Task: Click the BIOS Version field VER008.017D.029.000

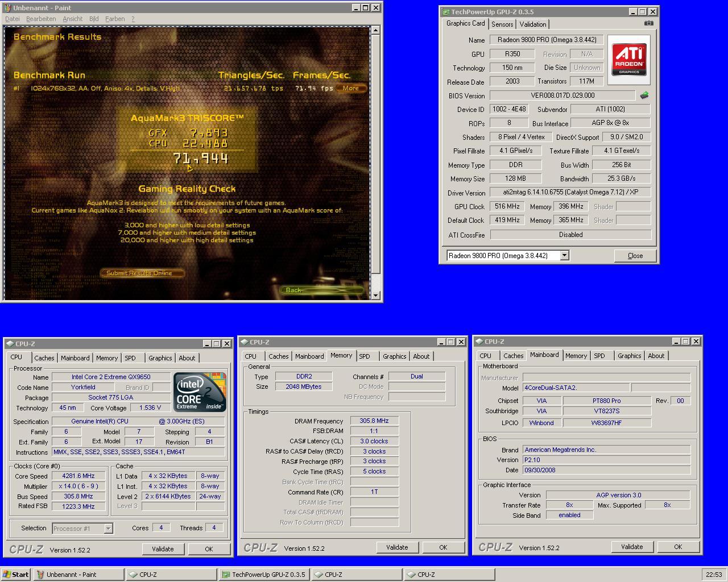Action: (x=562, y=95)
